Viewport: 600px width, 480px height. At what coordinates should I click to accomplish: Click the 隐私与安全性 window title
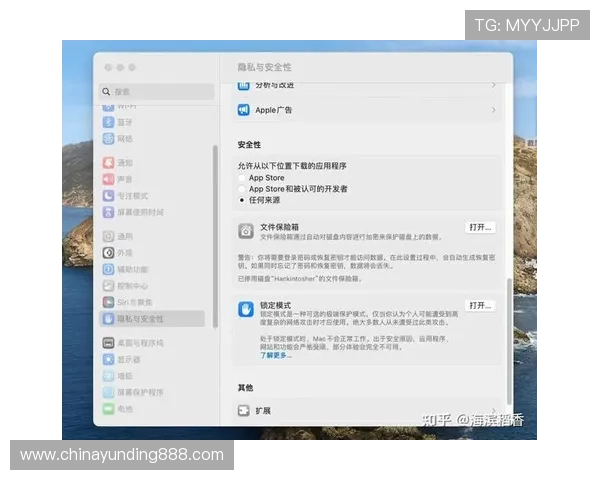(264, 67)
